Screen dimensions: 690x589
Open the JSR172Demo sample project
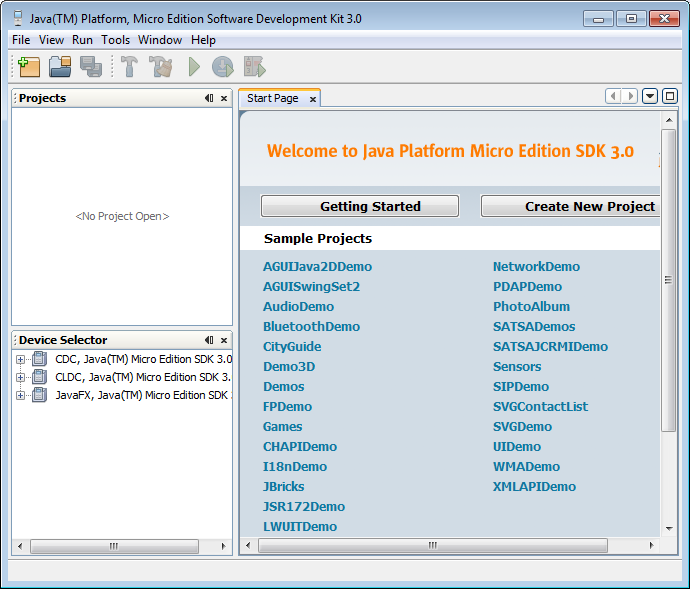304,507
